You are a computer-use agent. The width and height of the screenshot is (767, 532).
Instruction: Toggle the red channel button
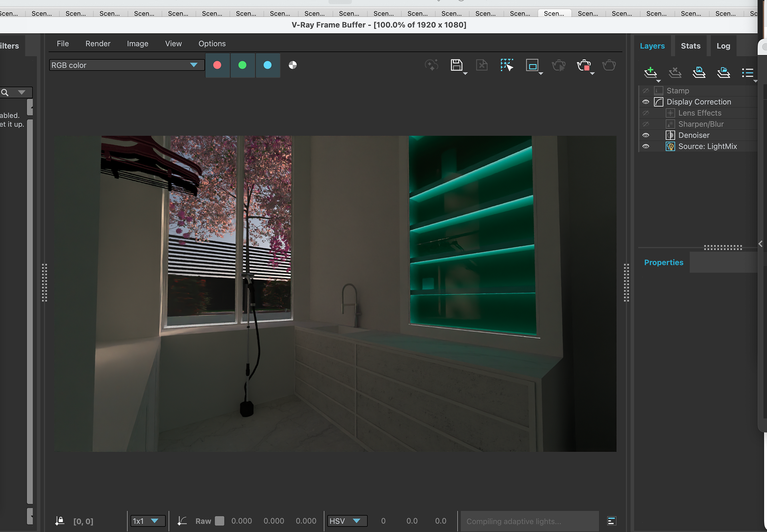click(x=217, y=65)
